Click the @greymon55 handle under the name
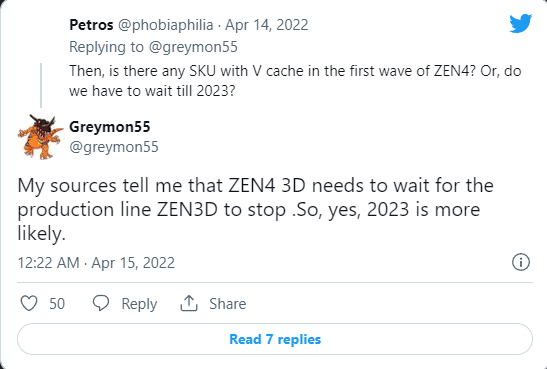Screen dimensions: 547x369 [x=114, y=147]
